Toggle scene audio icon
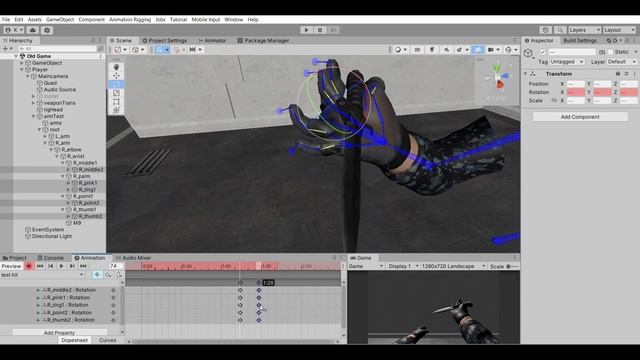640x360 pixels. point(447,50)
